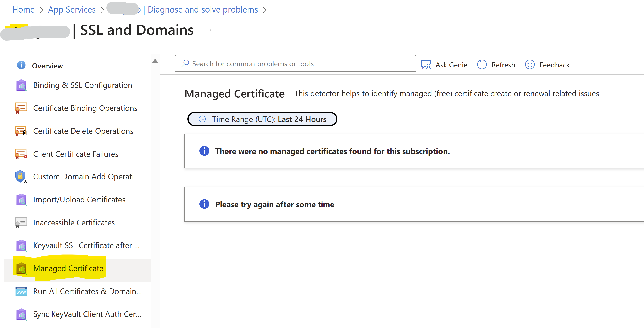Open Import/Upload Certificates detector
The image size is (644, 328).
tap(79, 200)
